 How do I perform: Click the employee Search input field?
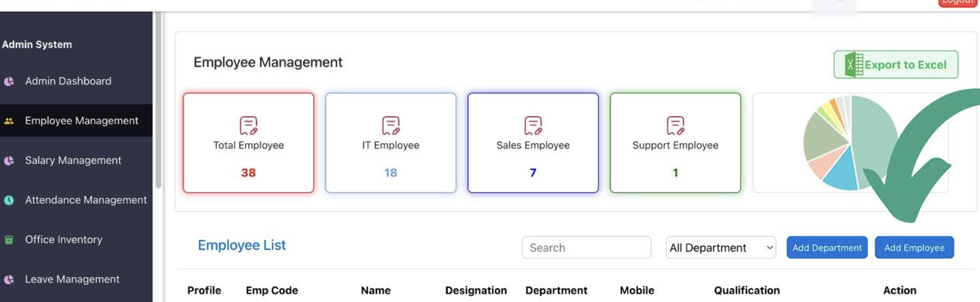(586, 248)
